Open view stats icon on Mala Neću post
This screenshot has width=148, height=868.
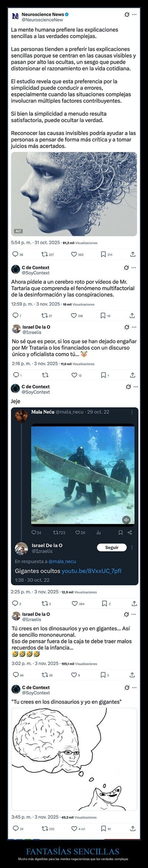point(98,532)
